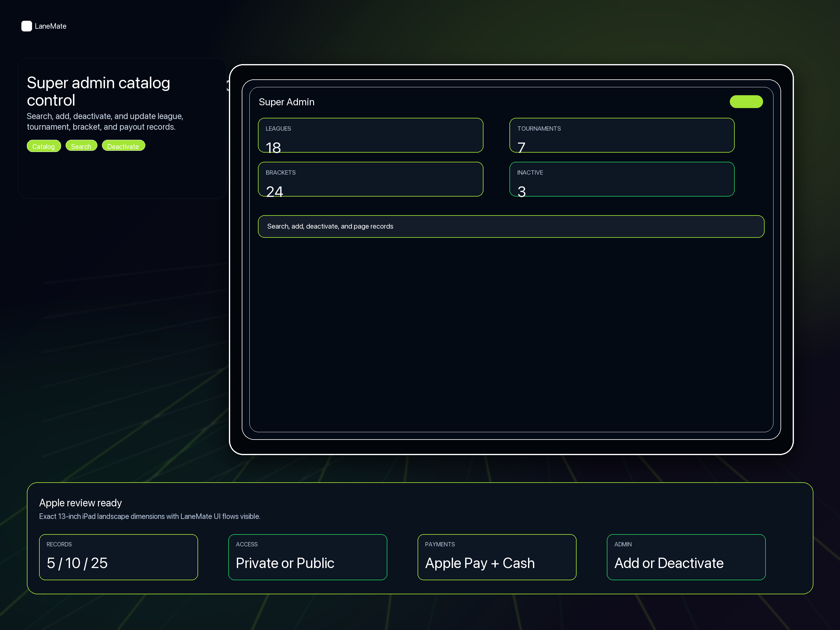Select the Access card Private or Public

(x=308, y=557)
